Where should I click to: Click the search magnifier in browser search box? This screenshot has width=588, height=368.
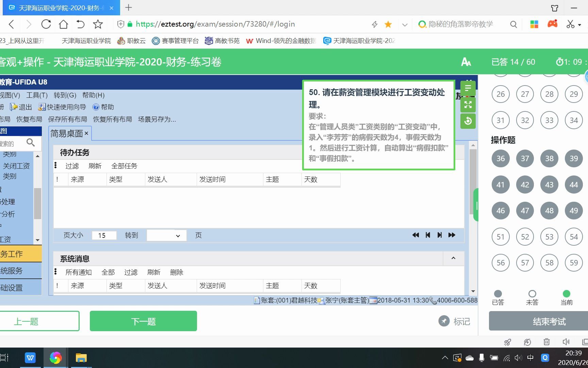(513, 24)
